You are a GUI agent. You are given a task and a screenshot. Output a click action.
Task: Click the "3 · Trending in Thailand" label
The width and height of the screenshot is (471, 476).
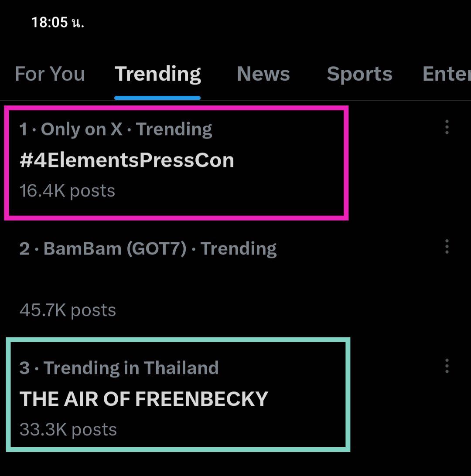pyautogui.click(x=119, y=368)
